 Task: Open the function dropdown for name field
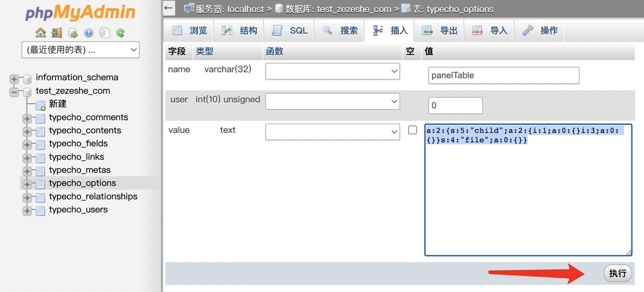point(333,71)
